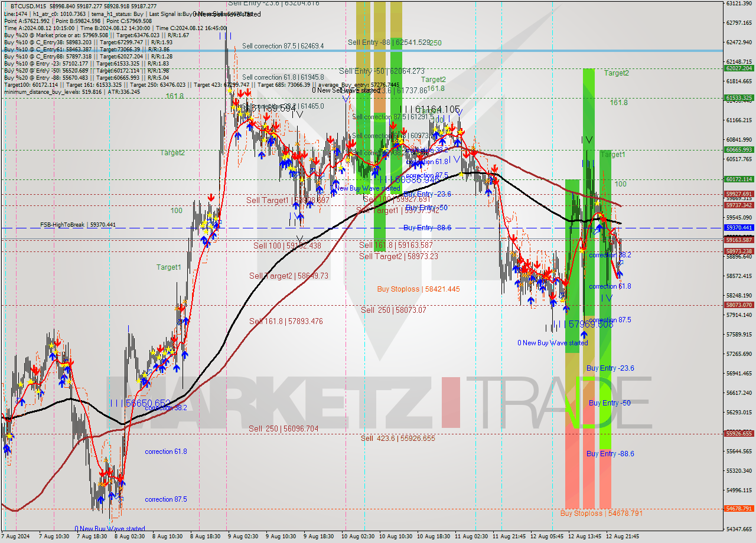Click the green 61533.325 price tag
This screenshot has height=543, width=756.
coord(739,98)
